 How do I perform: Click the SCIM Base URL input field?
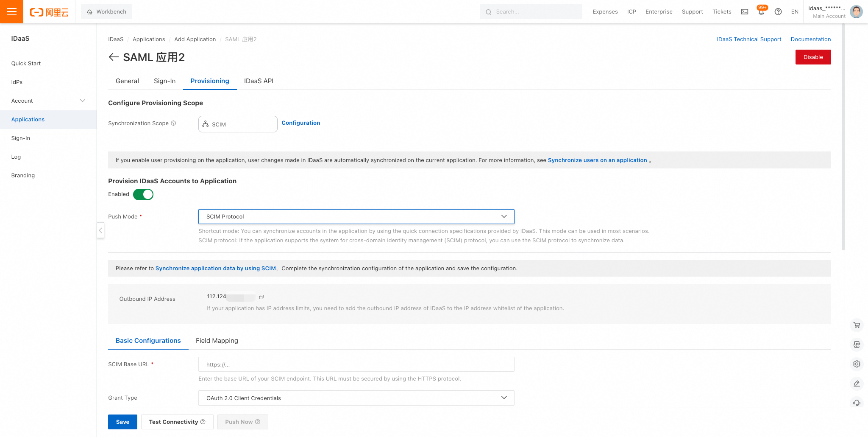pos(356,364)
